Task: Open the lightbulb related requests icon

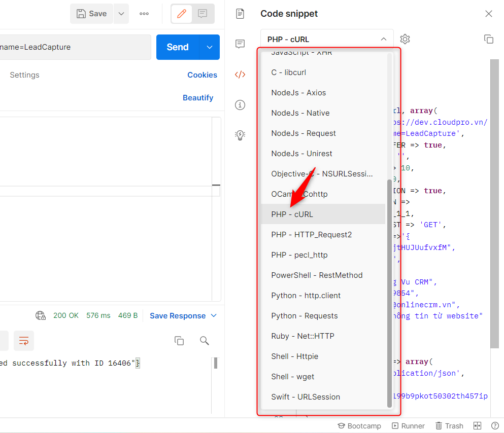Action: point(240,135)
